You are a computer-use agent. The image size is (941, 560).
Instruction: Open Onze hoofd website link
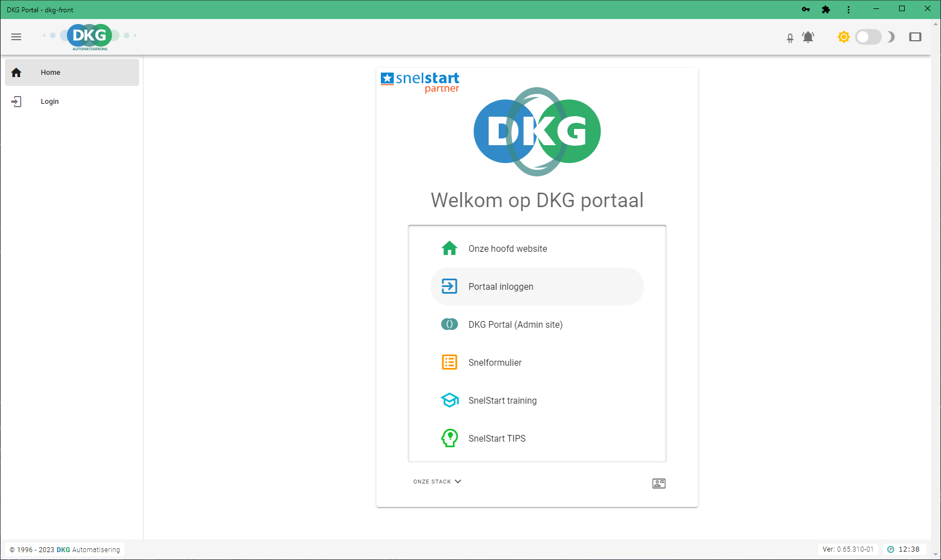coord(537,248)
